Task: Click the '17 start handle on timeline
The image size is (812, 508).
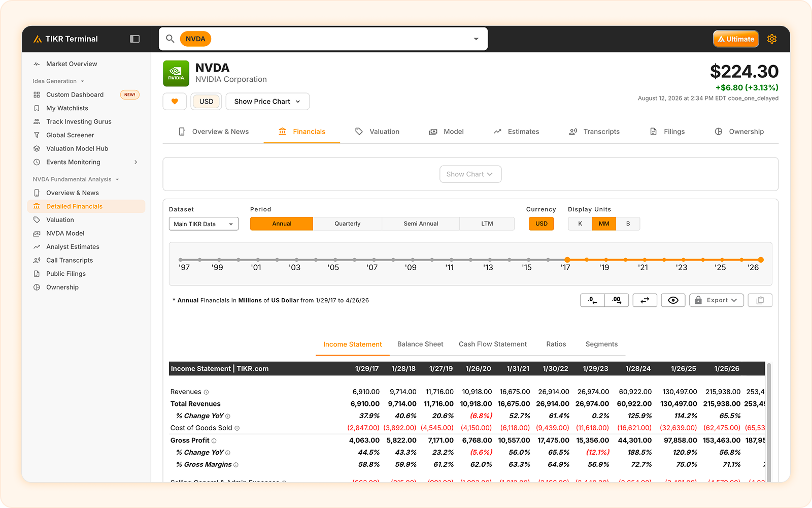Action: point(567,260)
